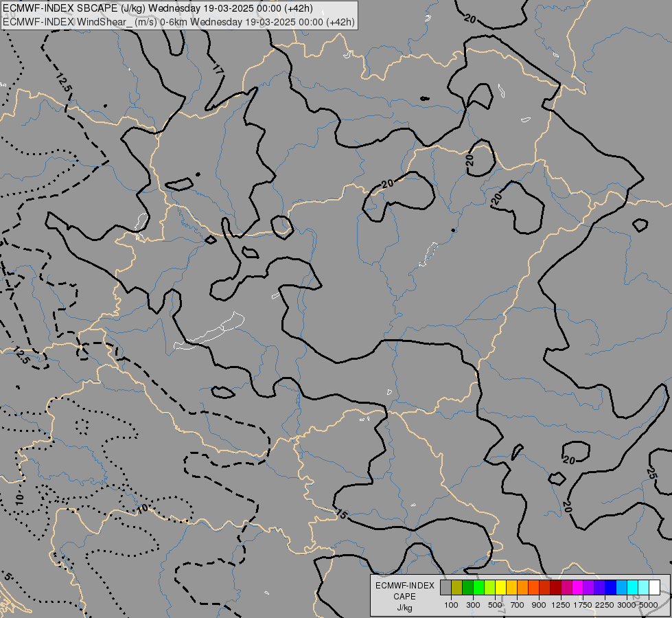
Task: Click the legend value '700'
Action: (518, 605)
